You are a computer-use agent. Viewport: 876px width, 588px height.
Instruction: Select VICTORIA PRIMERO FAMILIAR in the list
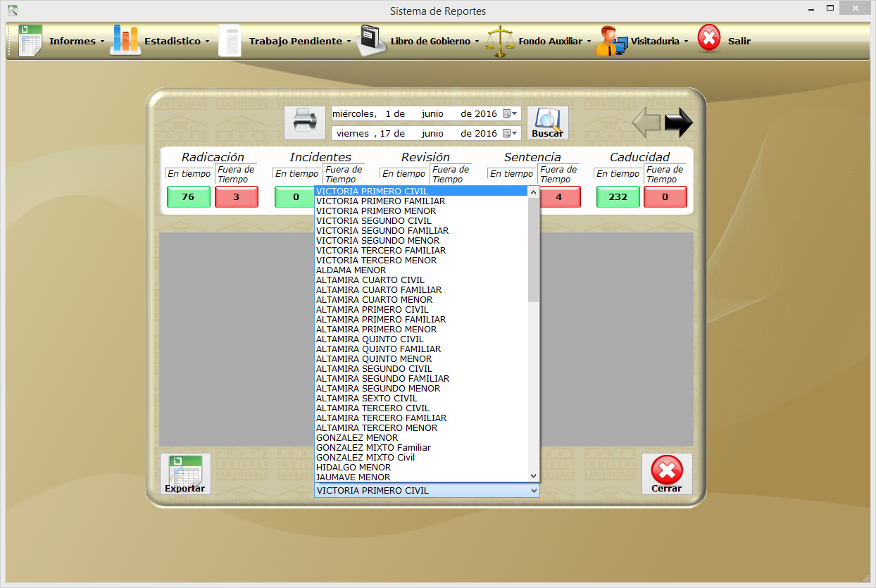[x=421, y=201]
